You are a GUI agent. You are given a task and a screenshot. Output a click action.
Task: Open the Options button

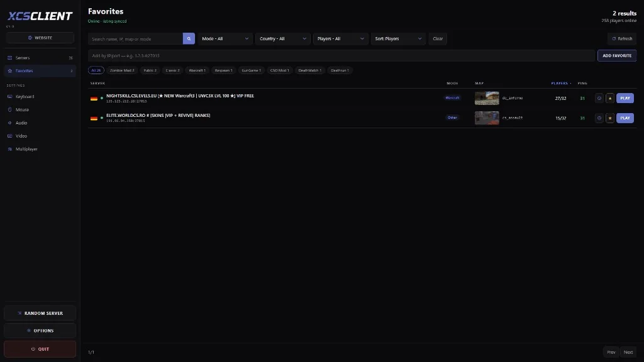point(40,331)
